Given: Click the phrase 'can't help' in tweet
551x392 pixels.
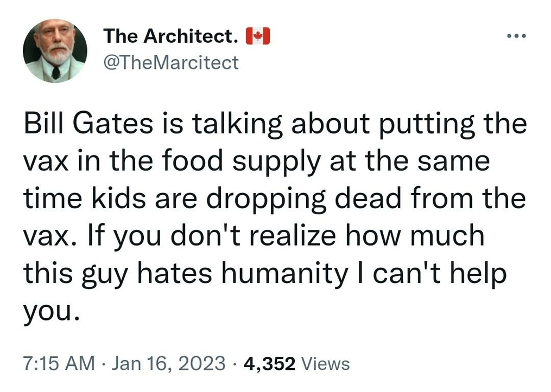Looking at the screenshot, I should pyautogui.click(x=435, y=273).
